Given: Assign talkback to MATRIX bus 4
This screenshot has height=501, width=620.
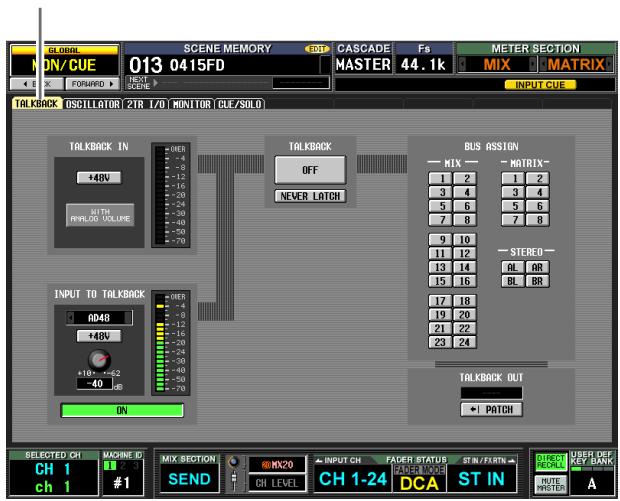Looking at the screenshot, I should pyautogui.click(x=537, y=192).
